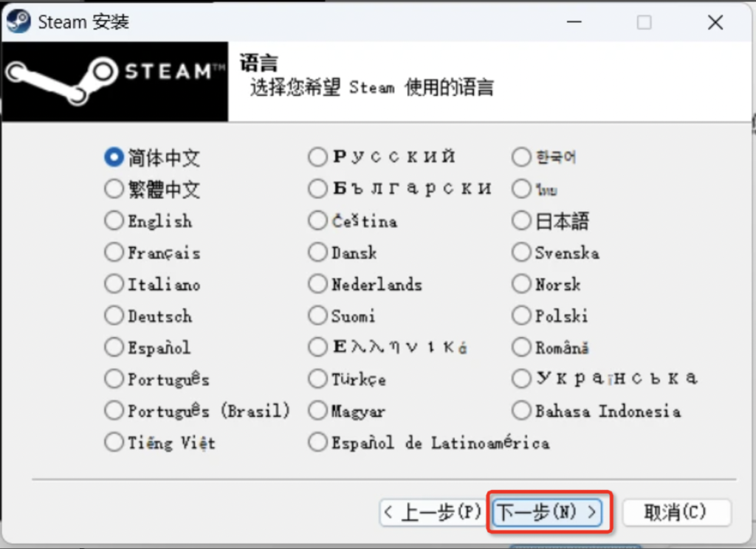This screenshot has width=756, height=549.
Task: Cancel installation with 取消(C) button
Action: [676, 512]
